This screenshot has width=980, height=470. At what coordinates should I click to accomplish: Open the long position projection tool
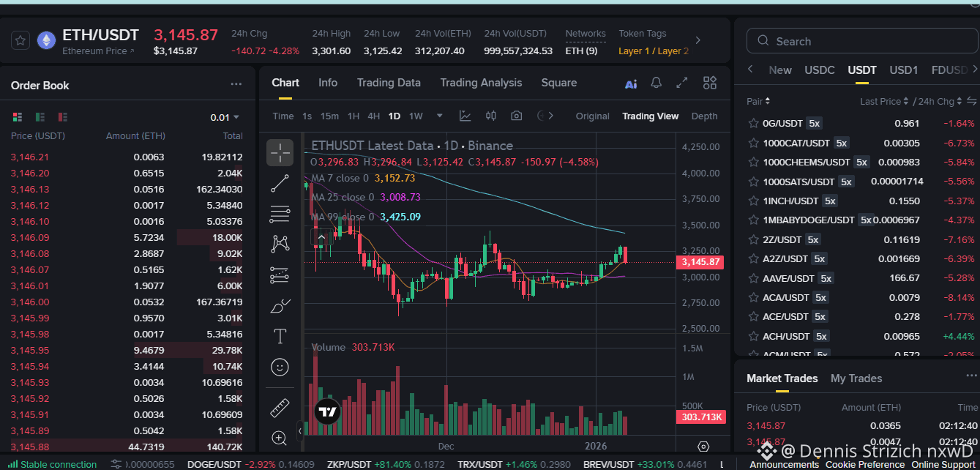[x=280, y=275]
